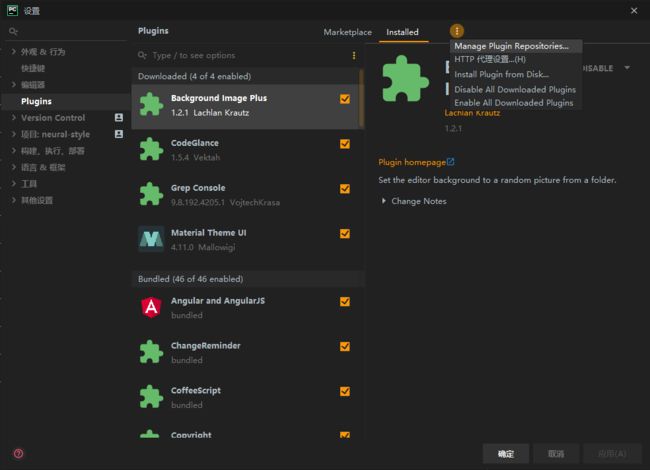Click the Lachlan Krautz author link
This screenshot has width=650, height=470.
pos(472,113)
